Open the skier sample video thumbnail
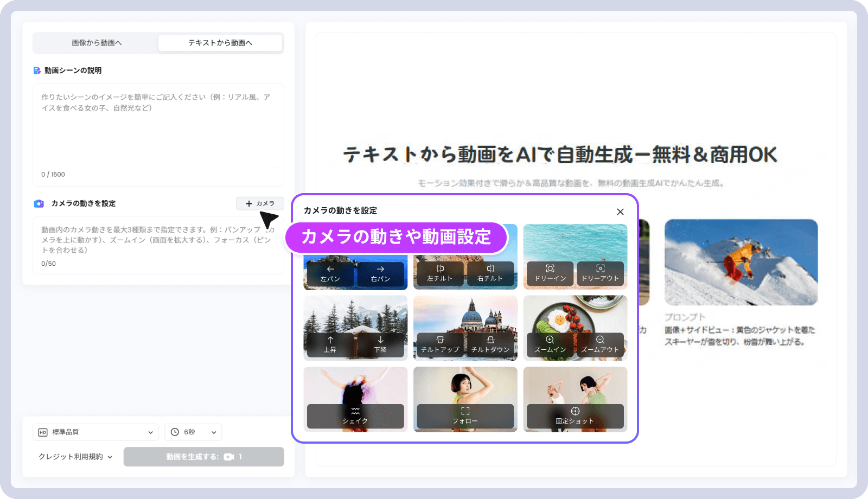 click(741, 263)
